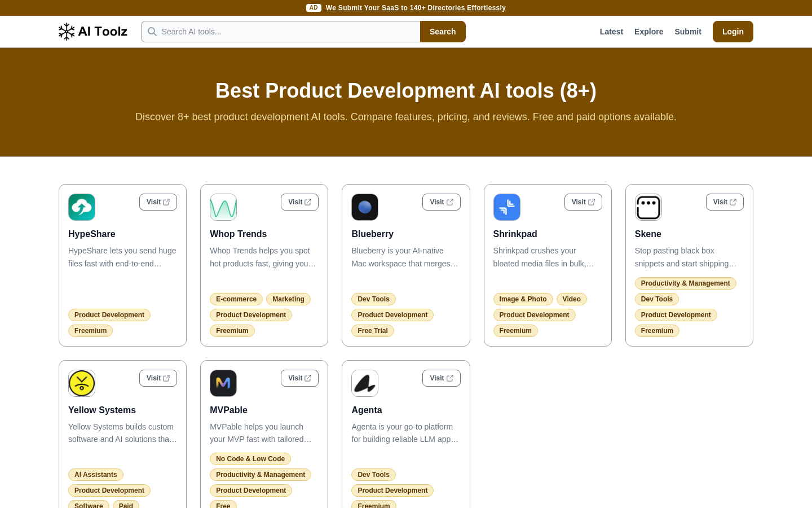Select the AI Assistants tag on Yellow Systems
The width and height of the screenshot is (812, 508).
coord(96,475)
